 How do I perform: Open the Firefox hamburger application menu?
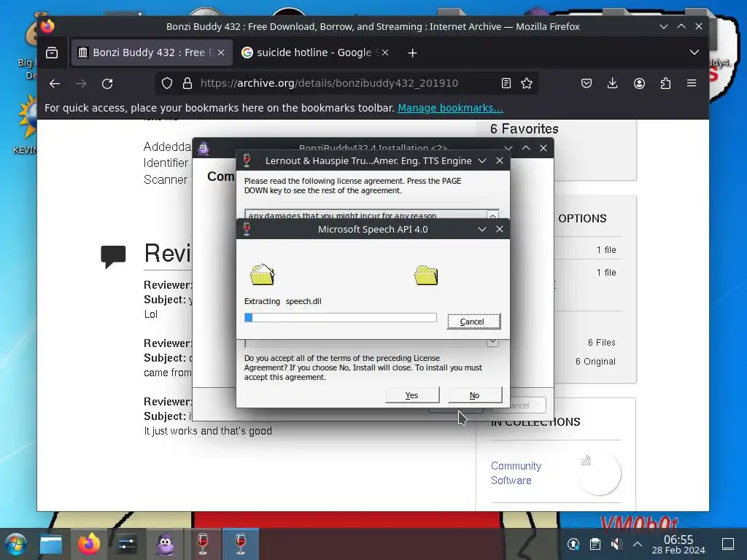(x=692, y=83)
